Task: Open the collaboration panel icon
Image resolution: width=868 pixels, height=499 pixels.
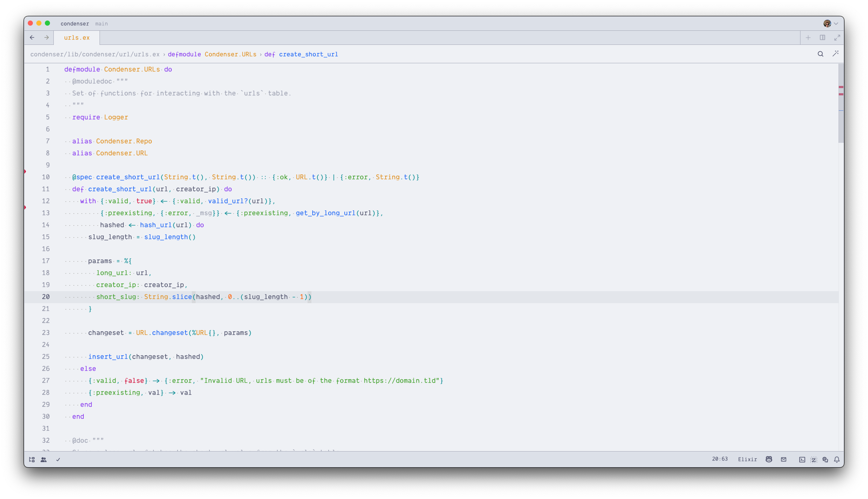Action: pos(44,460)
